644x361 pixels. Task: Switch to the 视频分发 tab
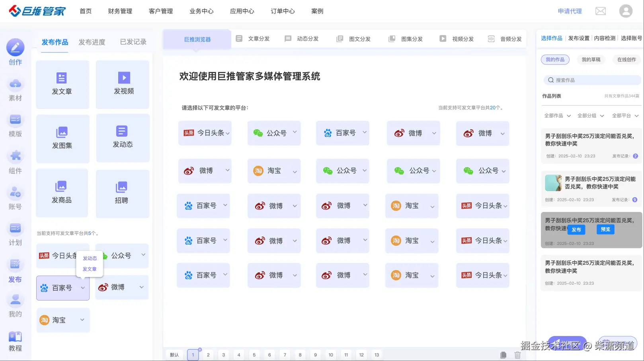(457, 39)
